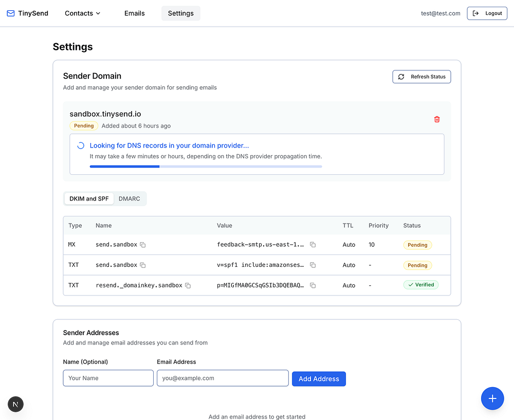This screenshot has height=420, width=514.
Task: Copy the resend._domainkey.sandbox record name
Action: 188,285
